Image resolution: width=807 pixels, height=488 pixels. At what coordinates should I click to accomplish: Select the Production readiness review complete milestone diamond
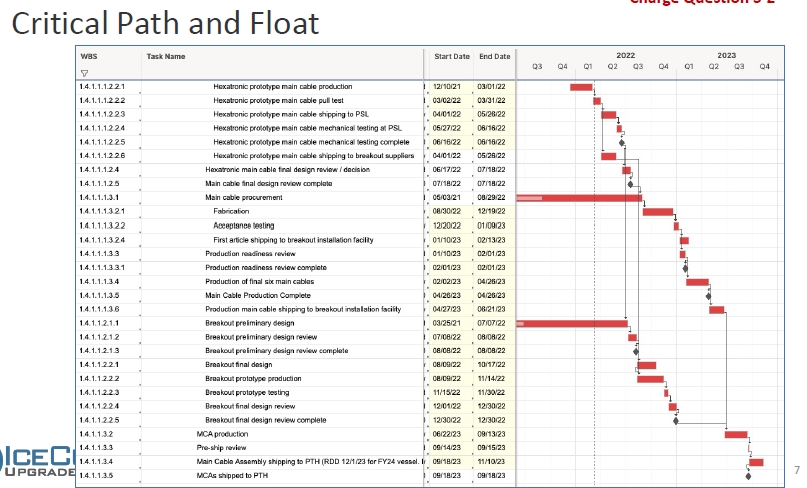pos(685,268)
